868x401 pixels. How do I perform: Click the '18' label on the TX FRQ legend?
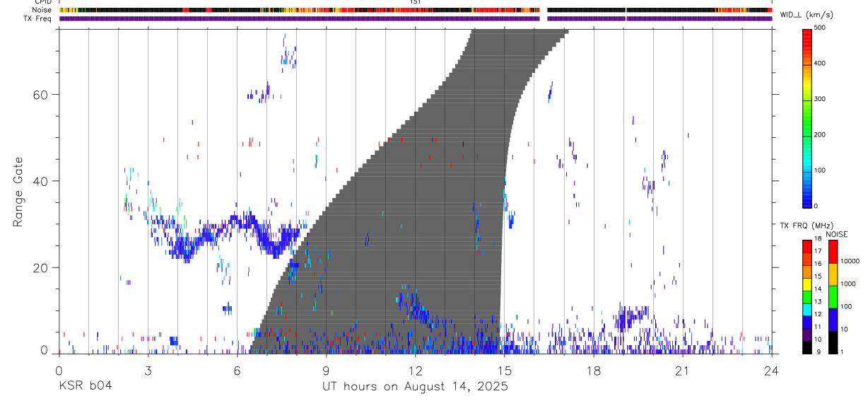pos(817,239)
